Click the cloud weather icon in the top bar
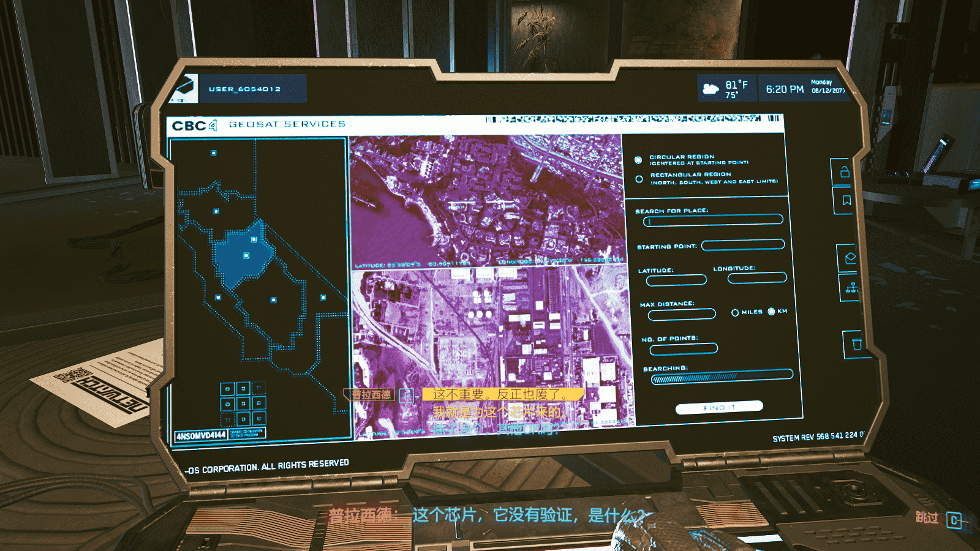980x551 pixels. point(710,89)
